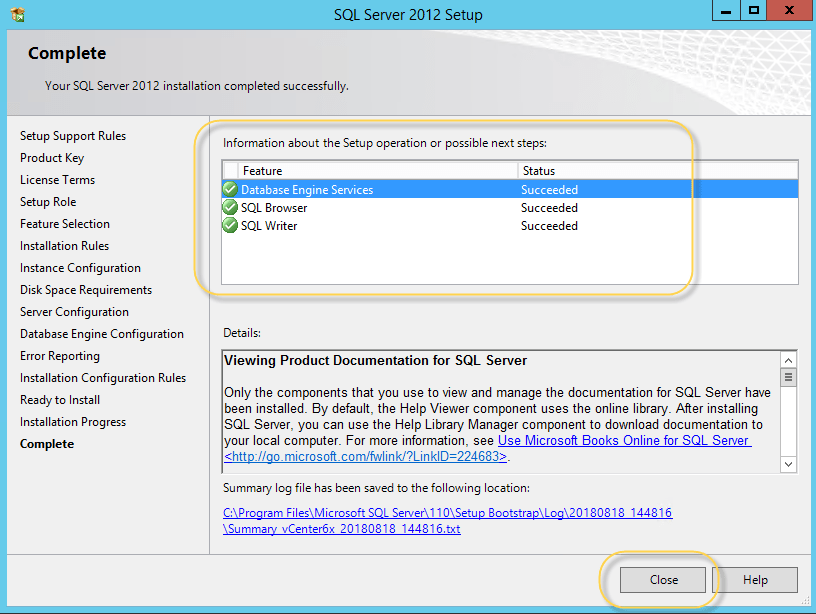Close the window using the red X

coord(791,10)
